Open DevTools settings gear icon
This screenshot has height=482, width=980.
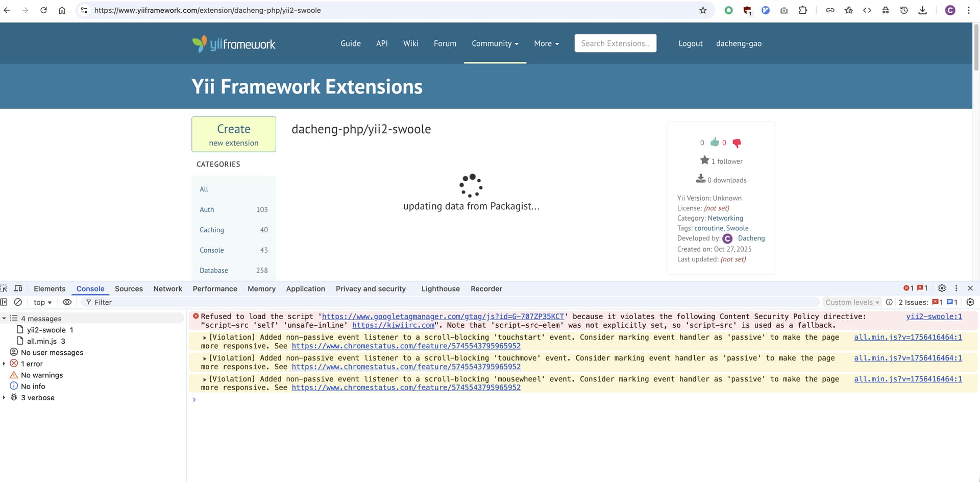942,288
